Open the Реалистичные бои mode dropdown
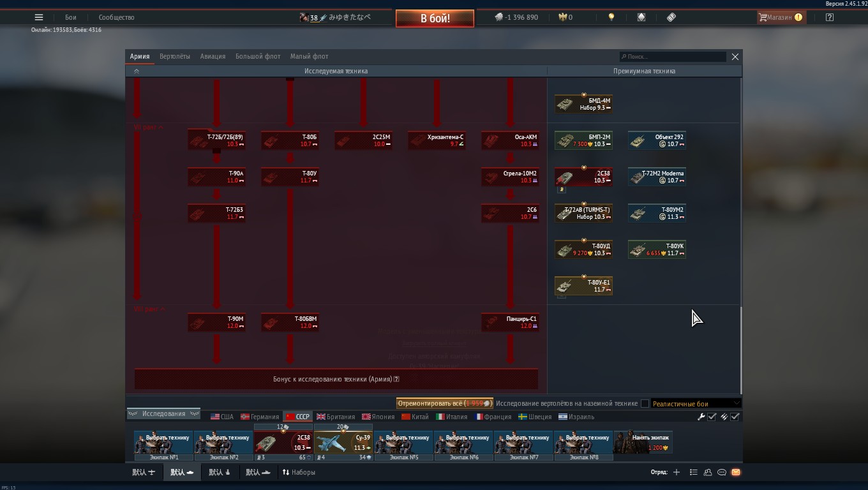The height and width of the screenshot is (490, 868). (696, 403)
